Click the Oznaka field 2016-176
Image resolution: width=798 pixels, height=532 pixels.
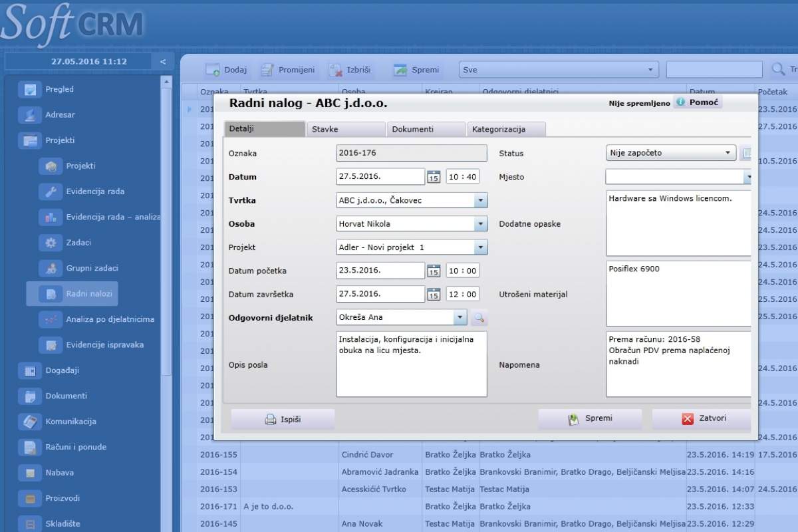pyautogui.click(x=412, y=153)
